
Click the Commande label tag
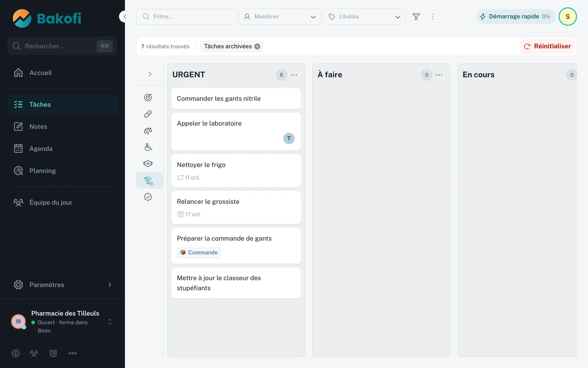(199, 252)
